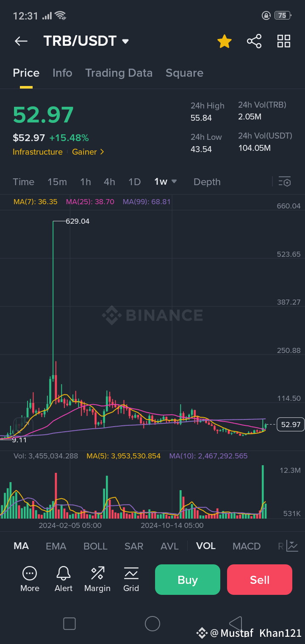Screen dimensions: 305x644
Task: Select the 4h chart interval
Action: tap(109, 182)
